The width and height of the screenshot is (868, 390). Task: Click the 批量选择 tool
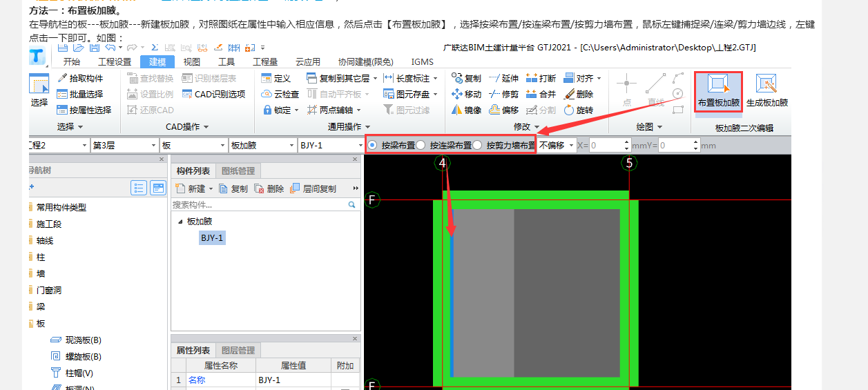coord(80,94)
